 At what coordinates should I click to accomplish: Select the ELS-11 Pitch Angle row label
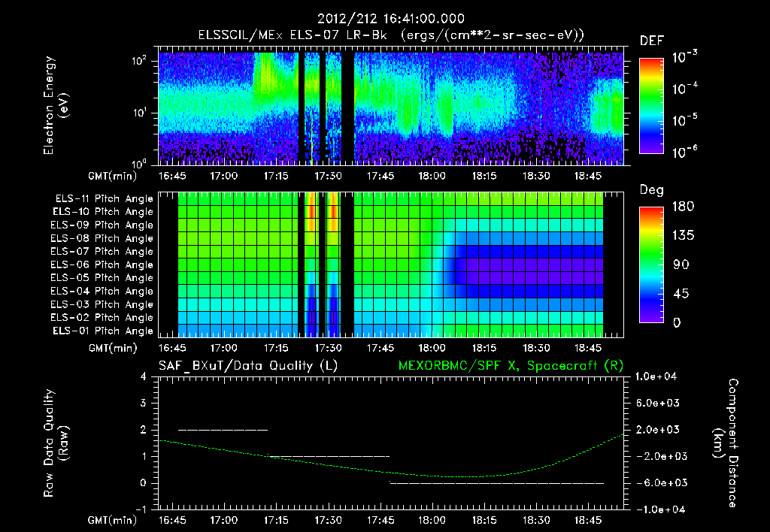104,199
